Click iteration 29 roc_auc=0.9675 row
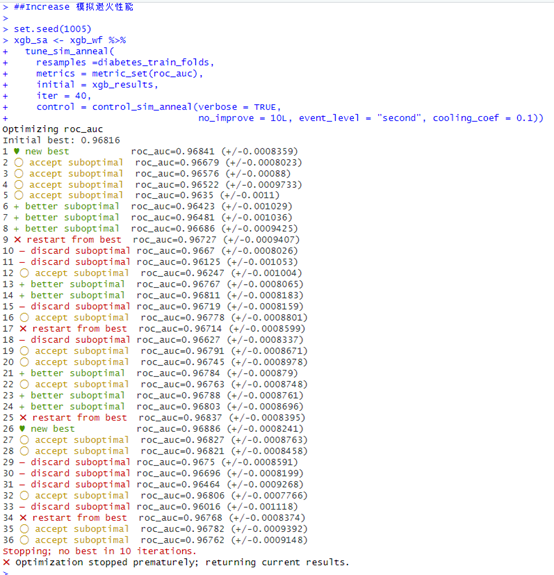Viewport: 554px width, 575px height. 150,462
